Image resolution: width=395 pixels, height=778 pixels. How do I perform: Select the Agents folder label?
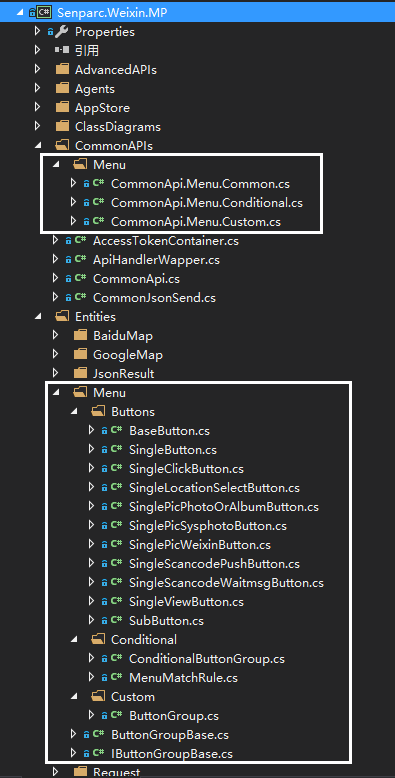coord(95,89)
